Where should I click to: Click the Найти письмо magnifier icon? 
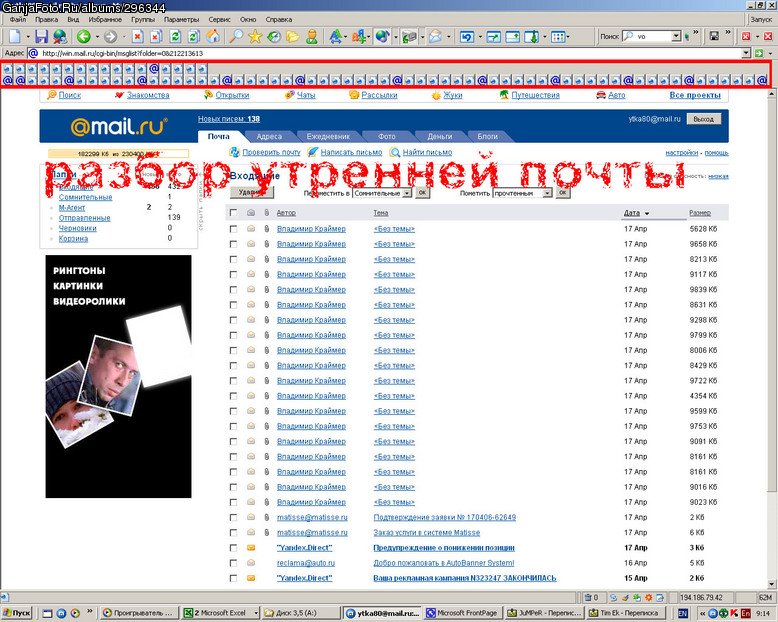(395, 152)
